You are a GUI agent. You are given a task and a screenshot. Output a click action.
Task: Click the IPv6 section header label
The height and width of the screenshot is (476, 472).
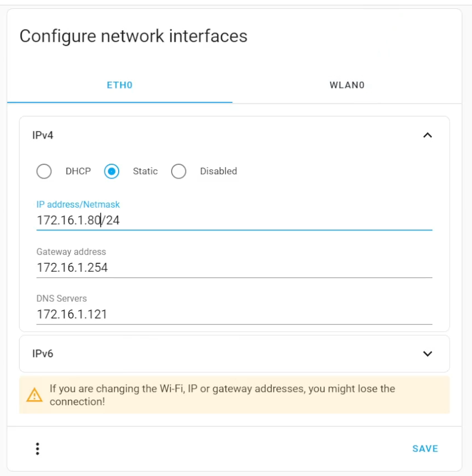pyautogui.click(x=43, y=354)
